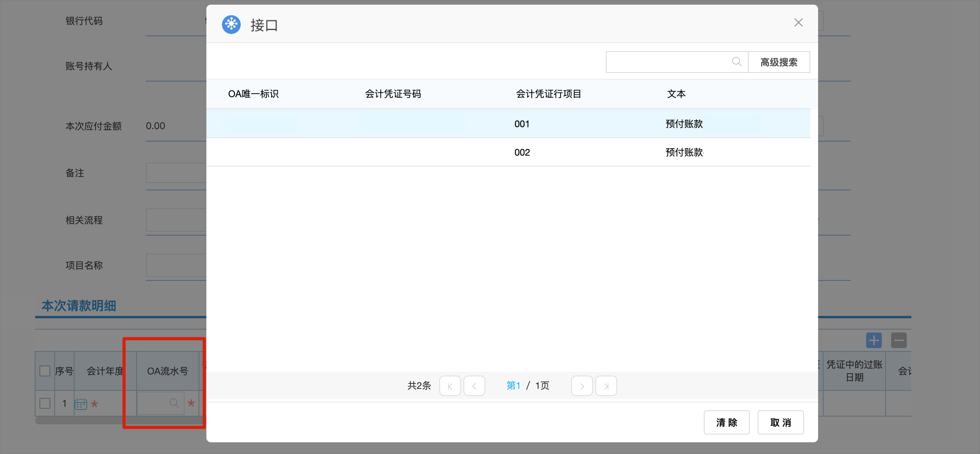The width and height of the screenshot is (980, 454).
Task: Jump to last page arrow
Action: [x=606, y=386]
